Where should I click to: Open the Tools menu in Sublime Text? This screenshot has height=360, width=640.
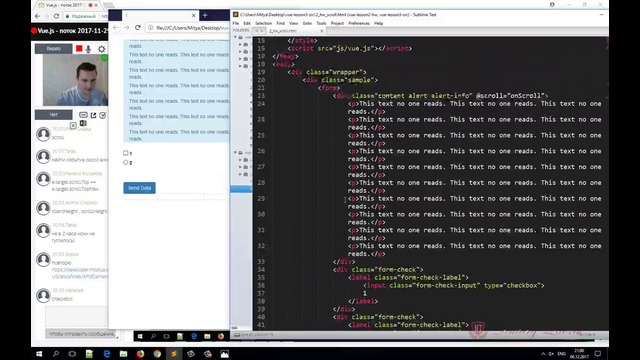(321, 23)
